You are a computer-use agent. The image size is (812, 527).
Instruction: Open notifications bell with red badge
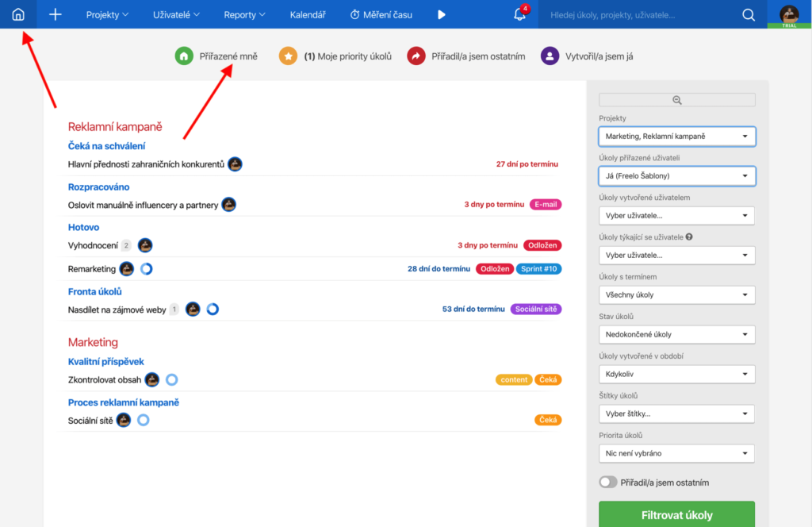point(520,14)
